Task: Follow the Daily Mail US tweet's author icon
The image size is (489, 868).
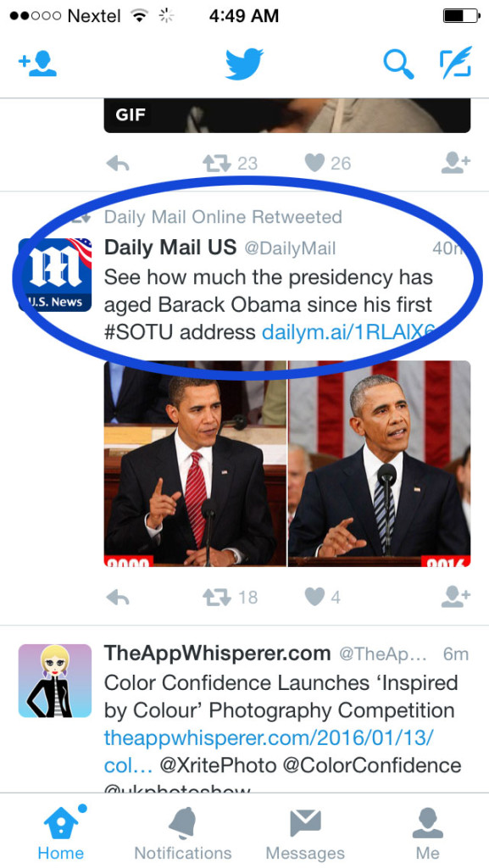Action: click(456, 596)
